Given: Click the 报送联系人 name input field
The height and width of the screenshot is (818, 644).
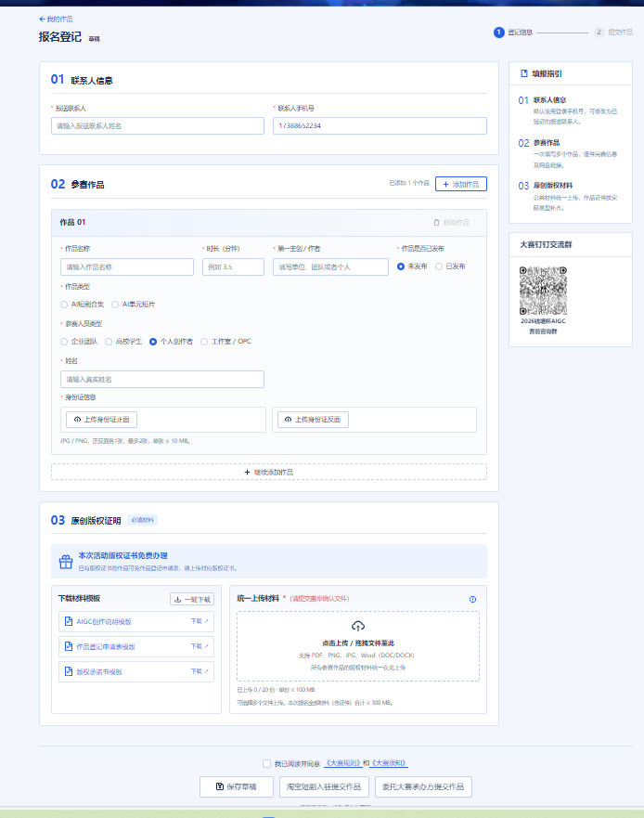Looking at the screenshot, I should (158, 125).
